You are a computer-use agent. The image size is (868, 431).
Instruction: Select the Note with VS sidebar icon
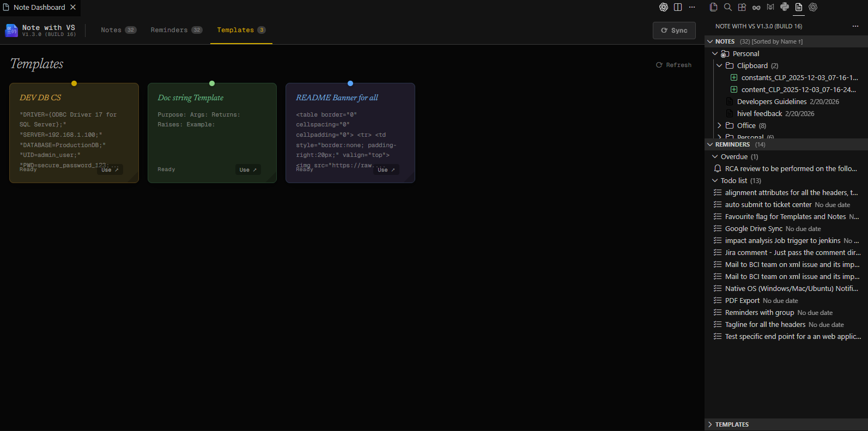click(799, 7)
